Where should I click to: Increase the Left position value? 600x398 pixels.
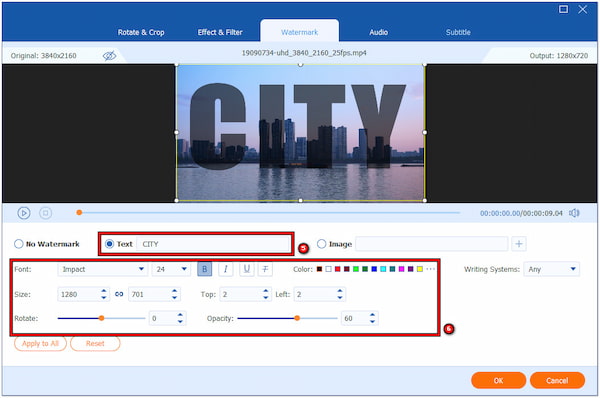coord(340,291)
